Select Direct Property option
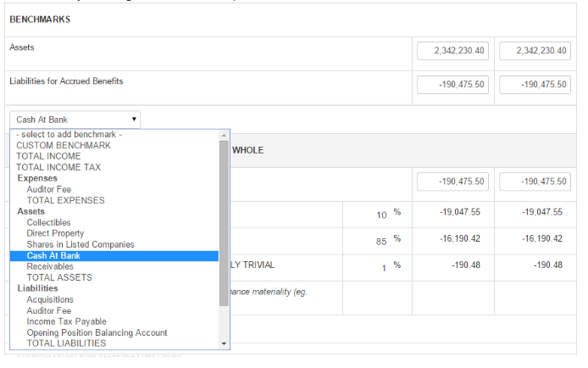Viewport: 588px width, 368px height. [55, 234]
